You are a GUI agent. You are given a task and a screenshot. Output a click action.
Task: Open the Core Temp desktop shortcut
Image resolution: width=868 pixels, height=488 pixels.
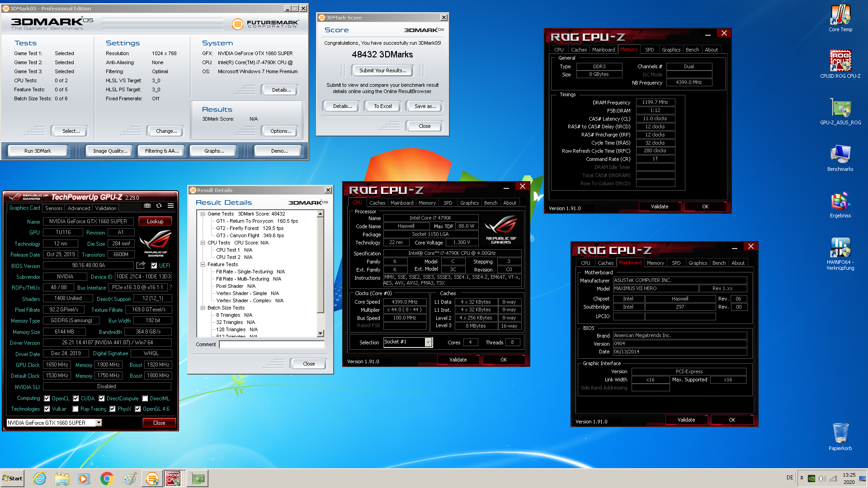click(x=840, y=18)
